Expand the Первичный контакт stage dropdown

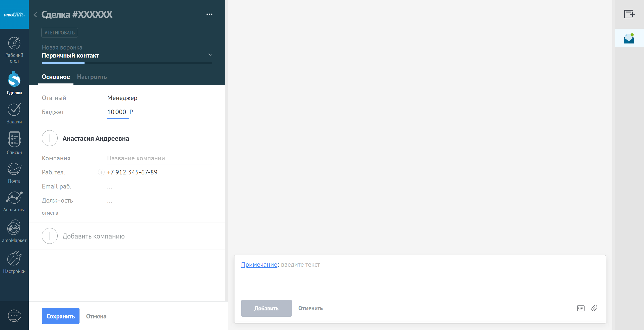click(210, 55)
